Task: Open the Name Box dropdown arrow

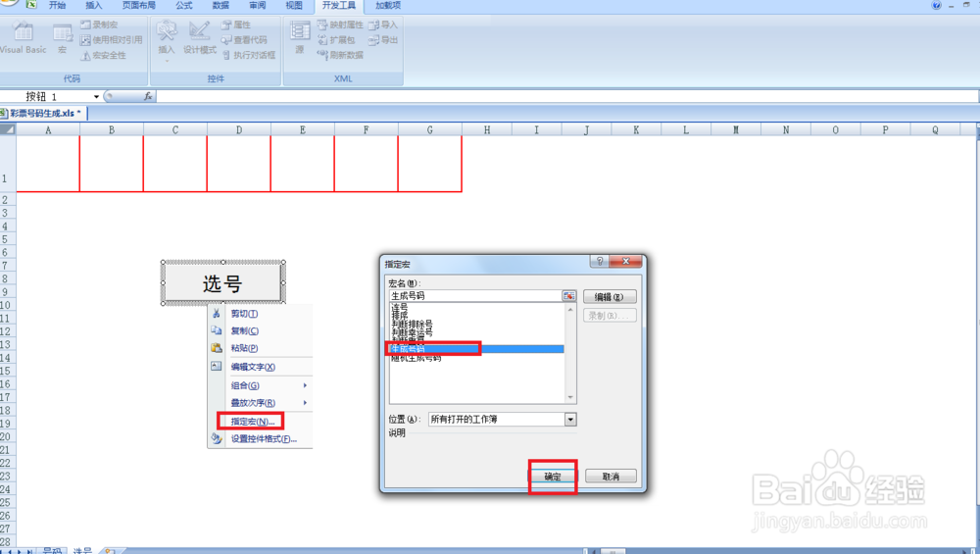Action: pos(96,96)
